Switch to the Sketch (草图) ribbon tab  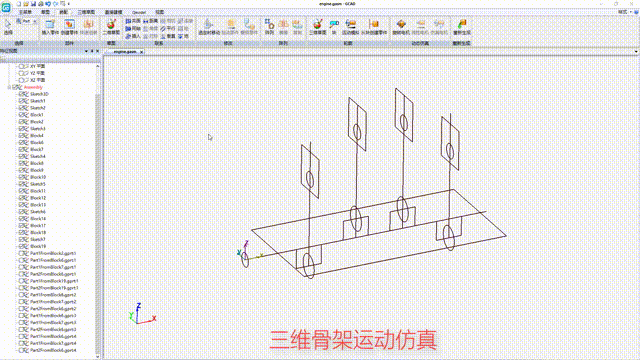pyautogui.click(x=45, y=12)
